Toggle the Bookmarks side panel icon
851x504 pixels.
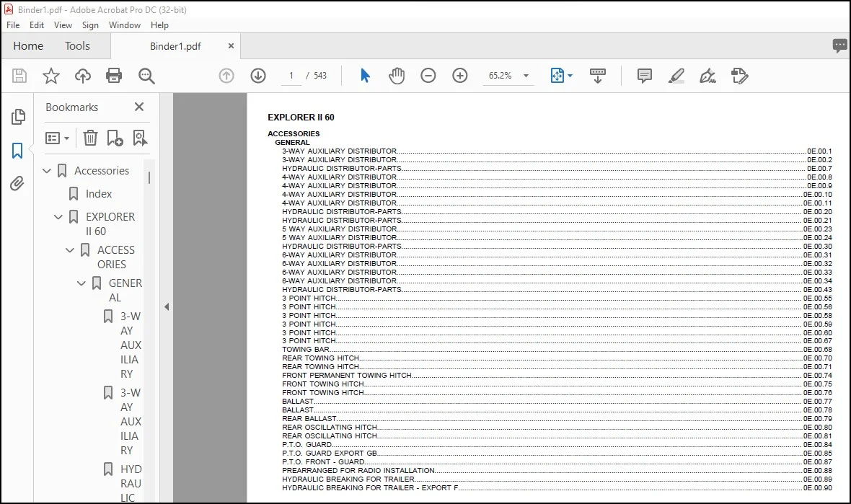17,150
